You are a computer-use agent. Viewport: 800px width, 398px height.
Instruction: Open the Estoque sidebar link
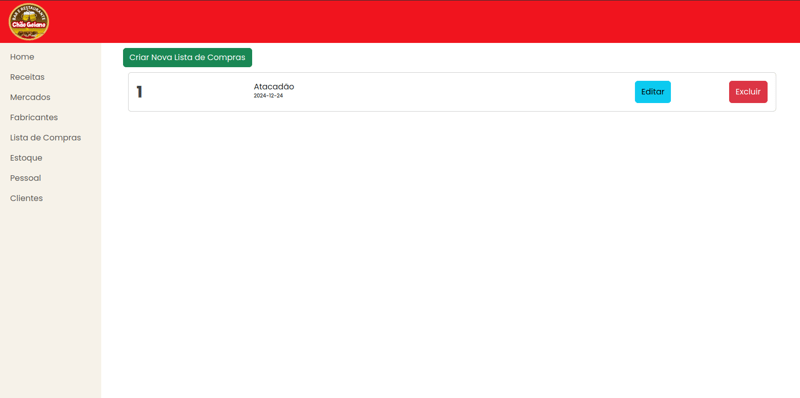(26, 158)
